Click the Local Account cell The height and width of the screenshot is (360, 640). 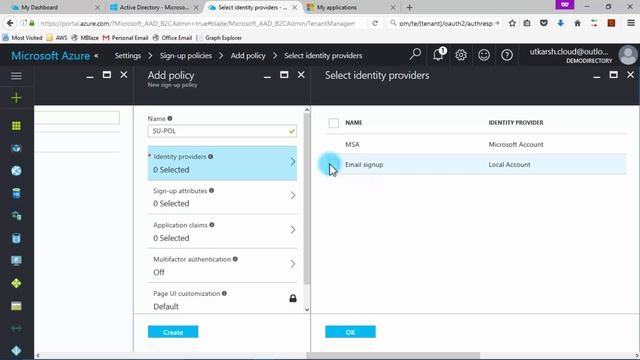coord(509,164)
